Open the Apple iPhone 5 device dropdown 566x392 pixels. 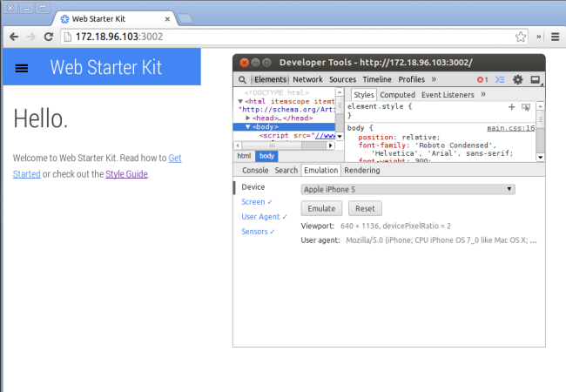coord(408,189)
